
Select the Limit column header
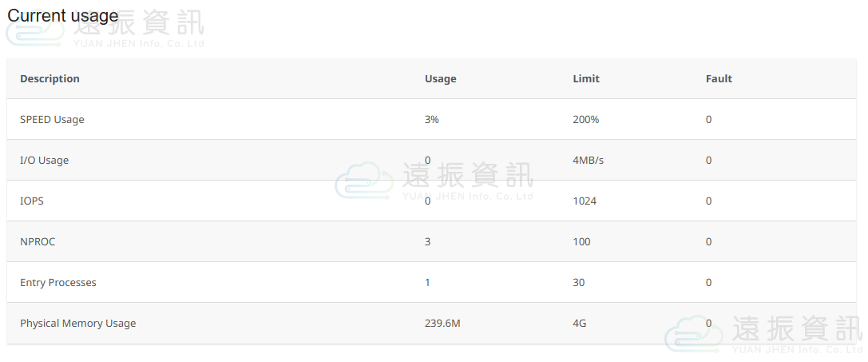tap(586, 78)
